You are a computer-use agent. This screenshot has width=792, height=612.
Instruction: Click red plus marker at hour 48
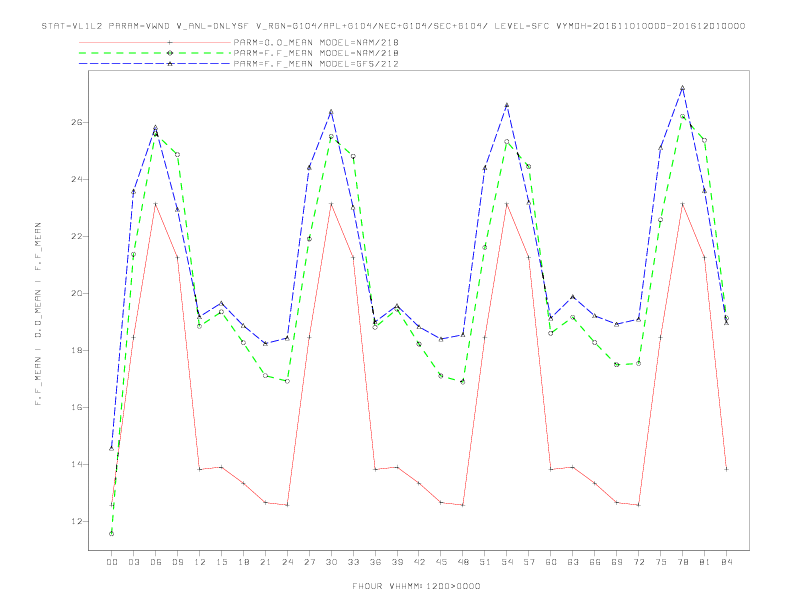pos(463,505)
